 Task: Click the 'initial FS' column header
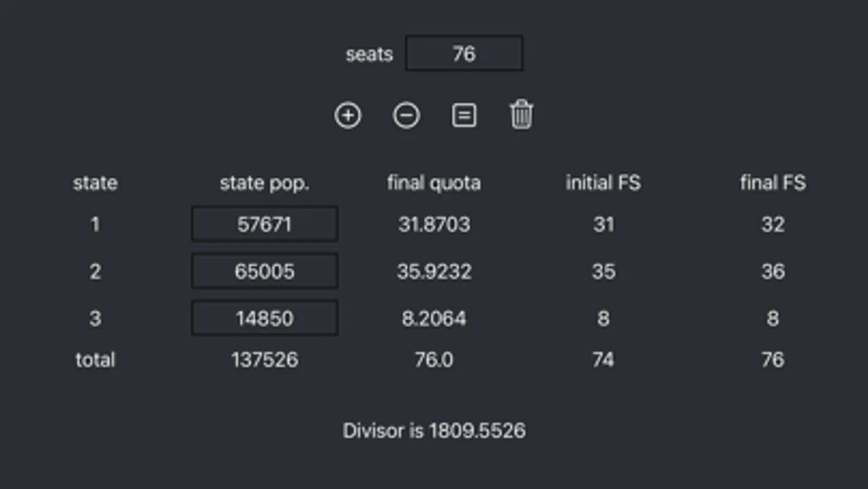click(x=603, y=183)
